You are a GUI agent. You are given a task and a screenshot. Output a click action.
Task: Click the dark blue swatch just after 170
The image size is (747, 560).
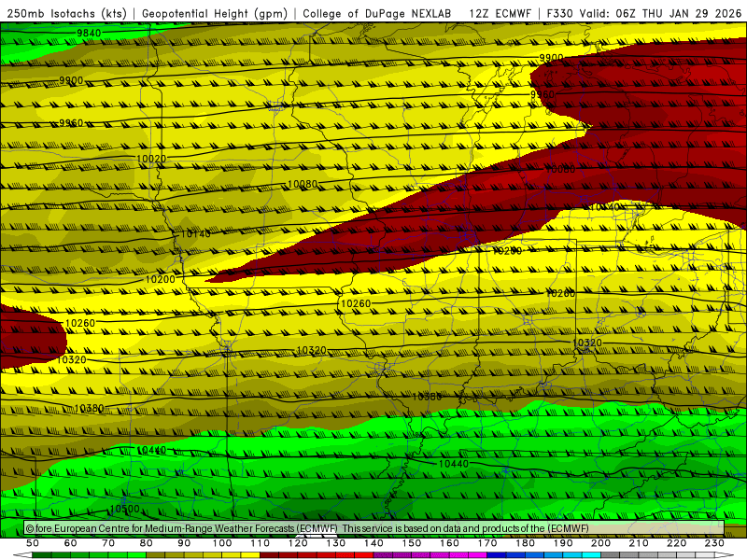(497, 555)
